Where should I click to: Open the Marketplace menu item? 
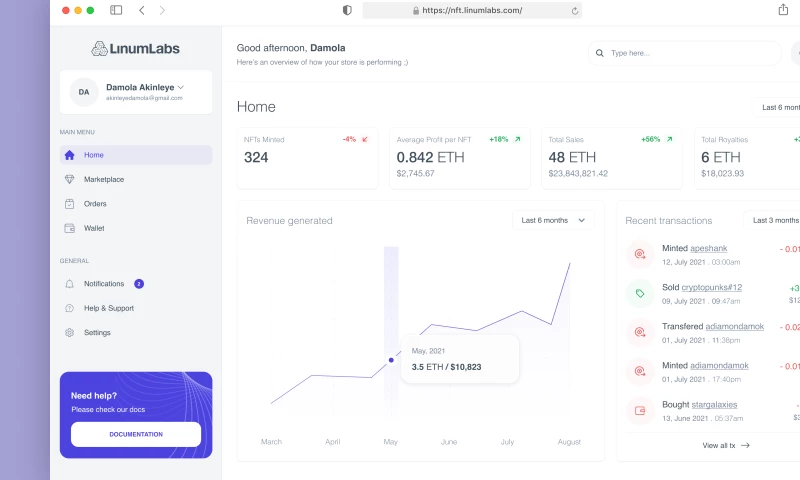(x=104, y=180)
